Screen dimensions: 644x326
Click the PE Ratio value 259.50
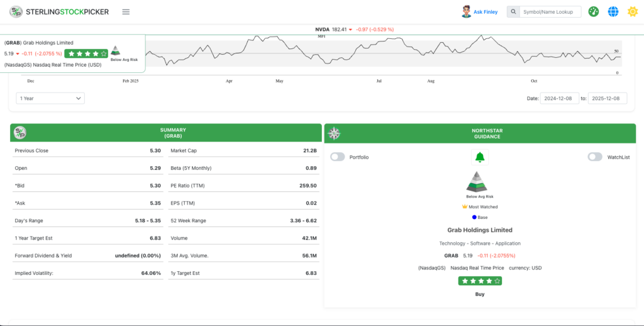point(308,186)
